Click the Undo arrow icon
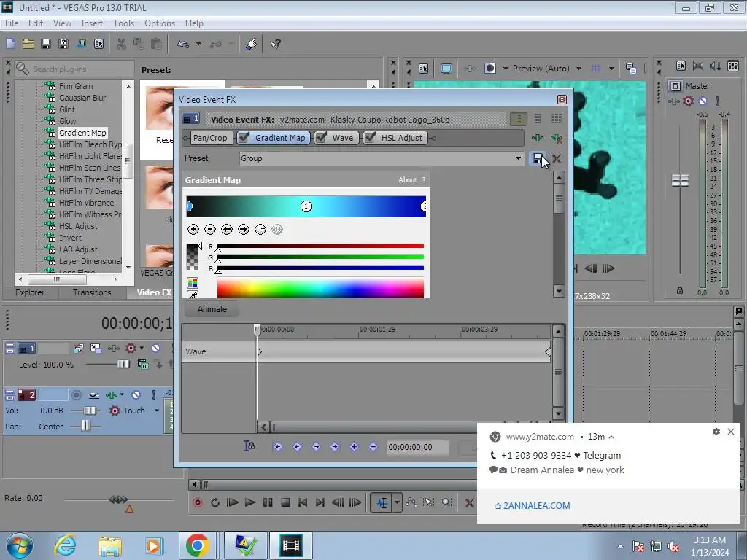Image resolution: width=747 pixels, height=560 pixels. click(183, 44)
